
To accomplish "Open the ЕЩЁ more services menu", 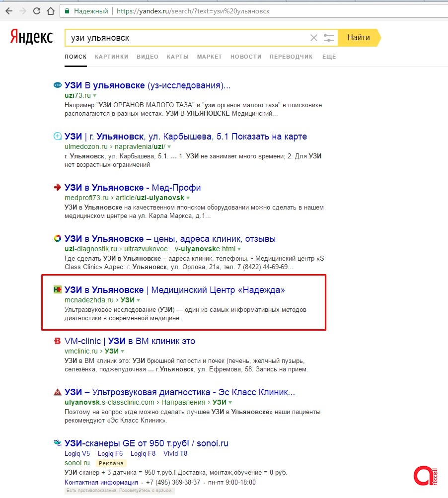I will pyautogui.click(x=329, y=57).
